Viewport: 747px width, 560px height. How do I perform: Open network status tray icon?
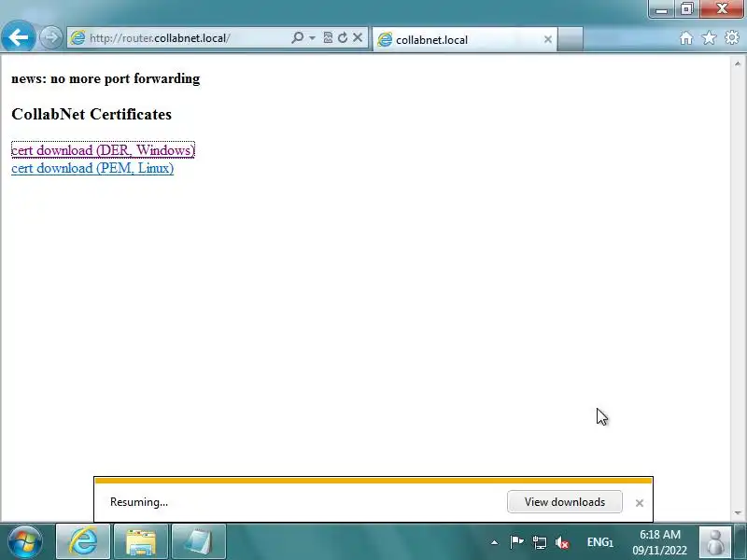(x=540, y=542)
